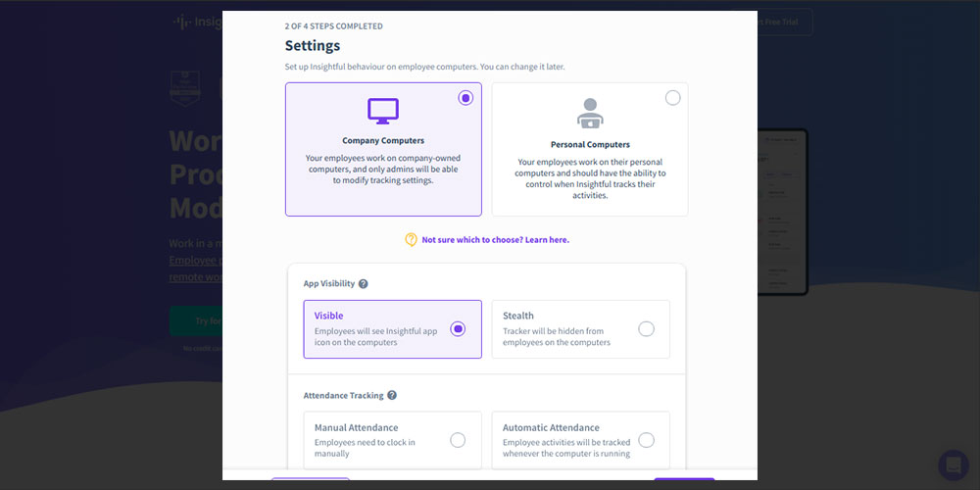Click the 'App Visibility' section label

pyautogui.click(x=328, y=284)
